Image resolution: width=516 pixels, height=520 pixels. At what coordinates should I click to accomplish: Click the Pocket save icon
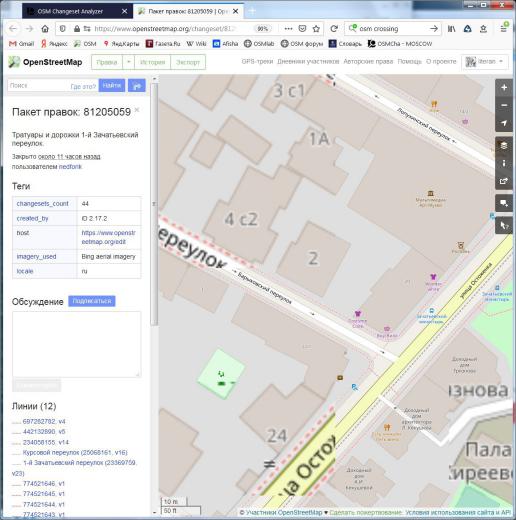click(302, 29)
